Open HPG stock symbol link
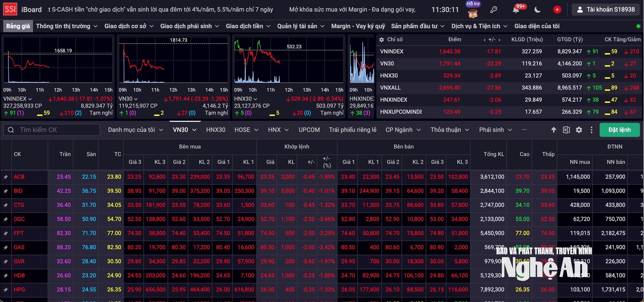This screenshot has height=302, width=644. [x=19, y=290]
